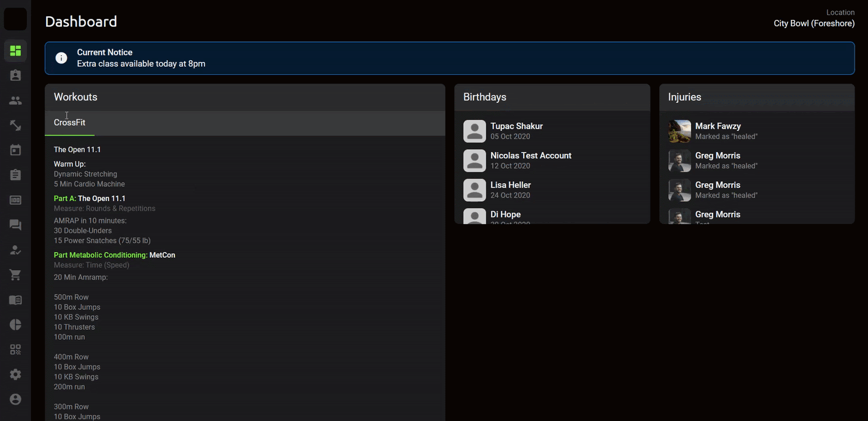Open the Dashboard grid icon in sidebar

[15, 51]
